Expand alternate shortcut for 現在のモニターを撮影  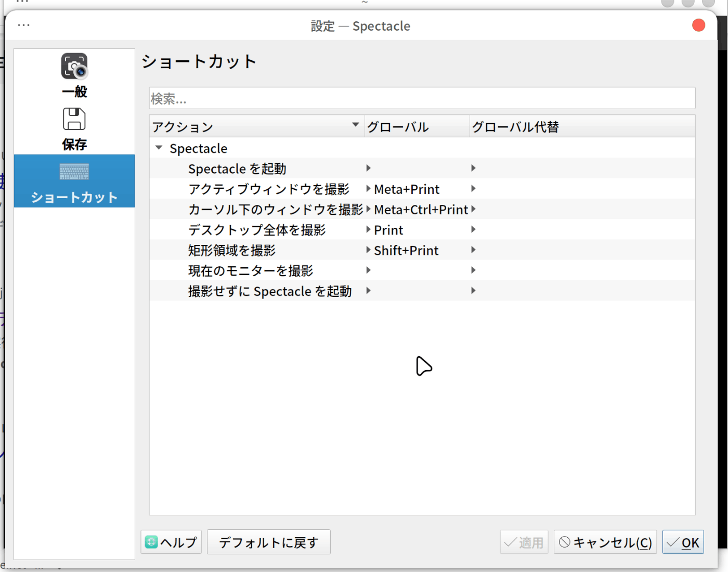tap(473, 270)
